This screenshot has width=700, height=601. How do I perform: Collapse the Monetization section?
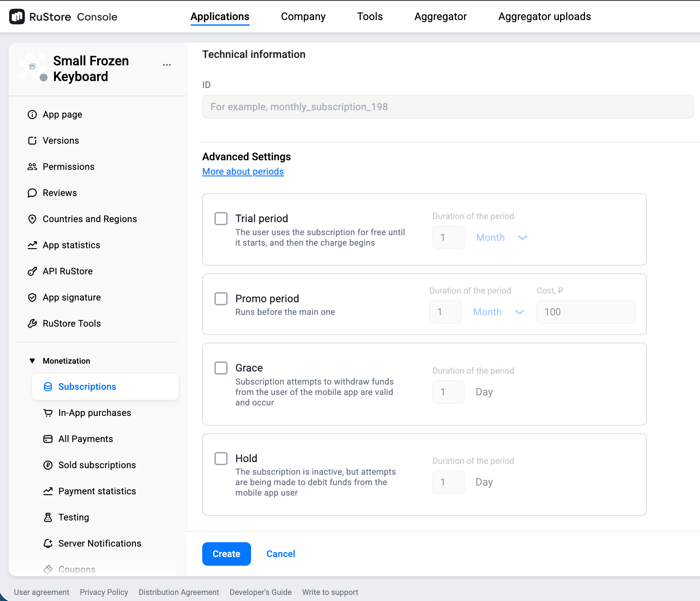tap(32, 361)
